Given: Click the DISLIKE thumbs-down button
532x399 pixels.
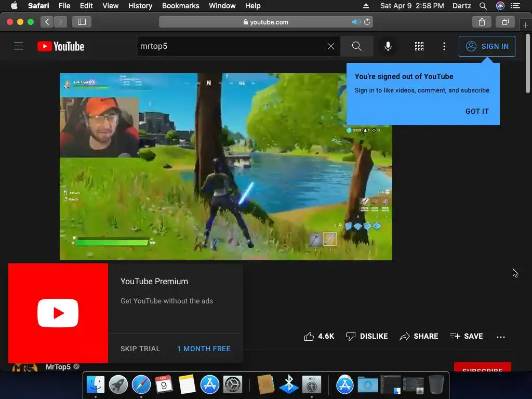Looking at the screenshot, I should click(x=366, y=336).
